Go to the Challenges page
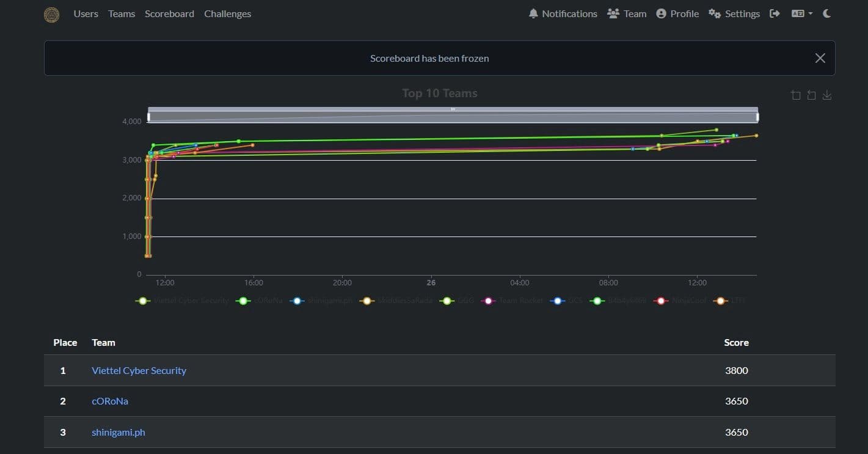The image size is (868, 454). tap(227, 13)
